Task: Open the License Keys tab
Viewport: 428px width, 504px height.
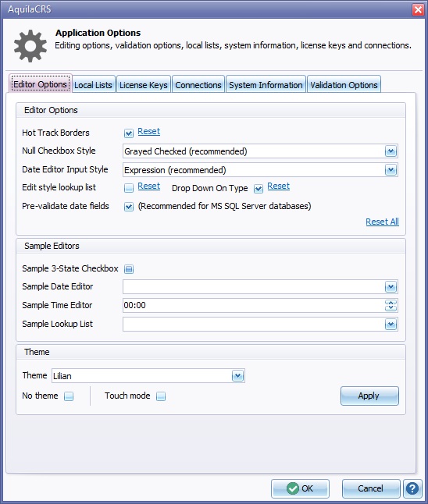Action: [x=144, y=85]
